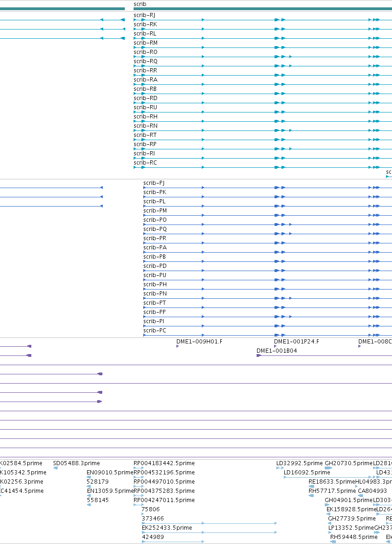The image size is (392, 544).
Task: Select the EN13059.5prime EST label
Action: click(x=110, y=491)
